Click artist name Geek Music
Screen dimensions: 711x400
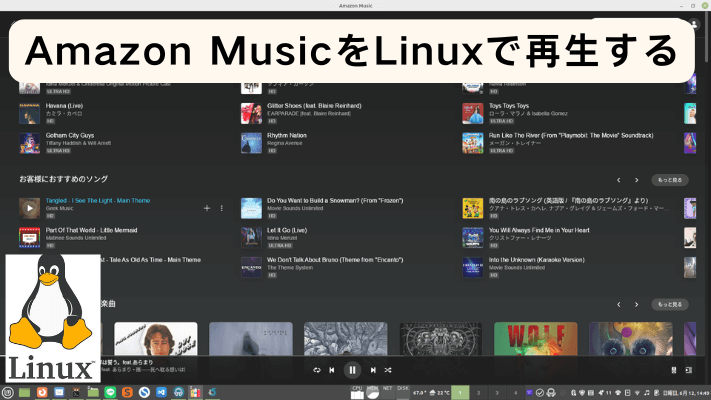59,208
